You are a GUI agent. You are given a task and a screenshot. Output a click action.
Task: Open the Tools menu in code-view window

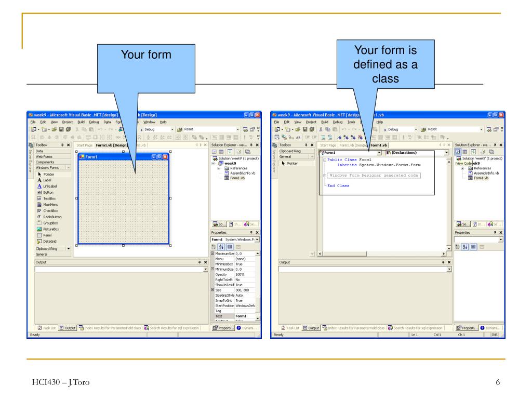[351, 122]
